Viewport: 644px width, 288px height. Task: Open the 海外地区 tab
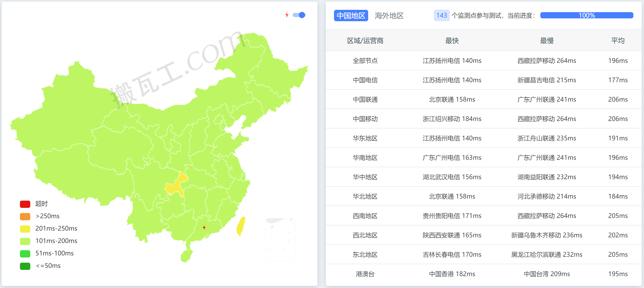pos(389,16)
